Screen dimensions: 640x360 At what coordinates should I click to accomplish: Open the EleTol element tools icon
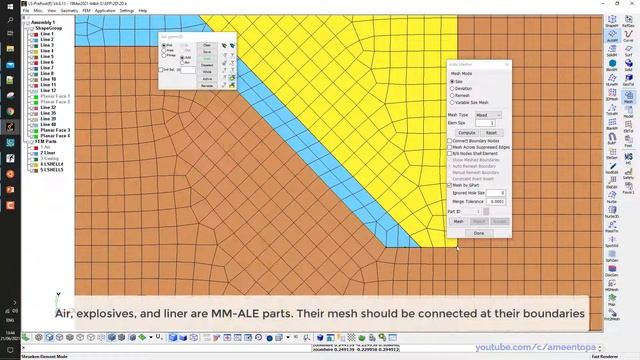[629, 127]
